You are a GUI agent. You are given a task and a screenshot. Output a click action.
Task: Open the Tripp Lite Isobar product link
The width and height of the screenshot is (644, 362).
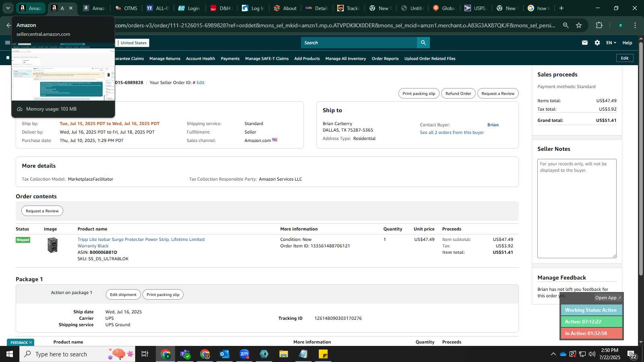pos(141,243)
